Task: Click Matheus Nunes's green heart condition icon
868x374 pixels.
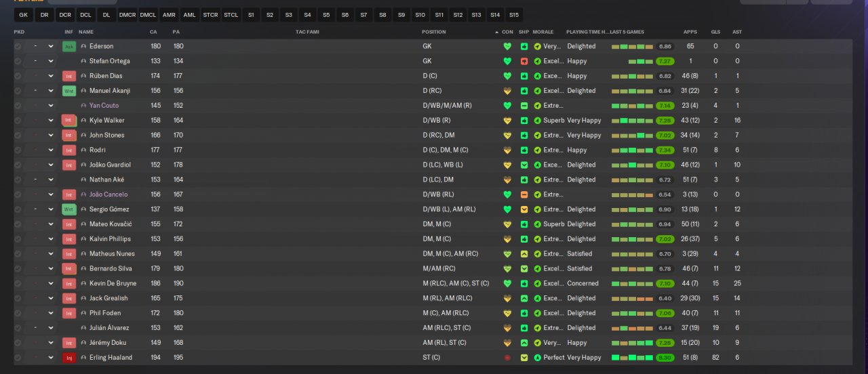Action: pyautogui.click(x=507, y=254)
